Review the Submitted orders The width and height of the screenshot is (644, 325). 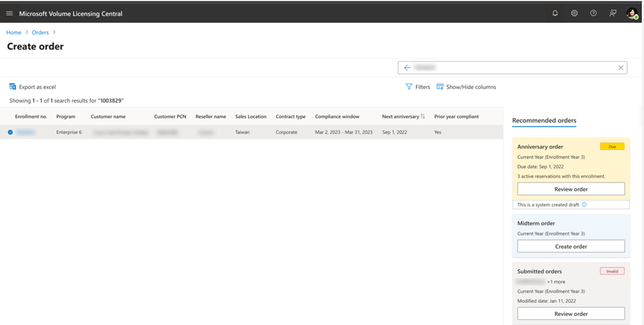tap(571, 313)
